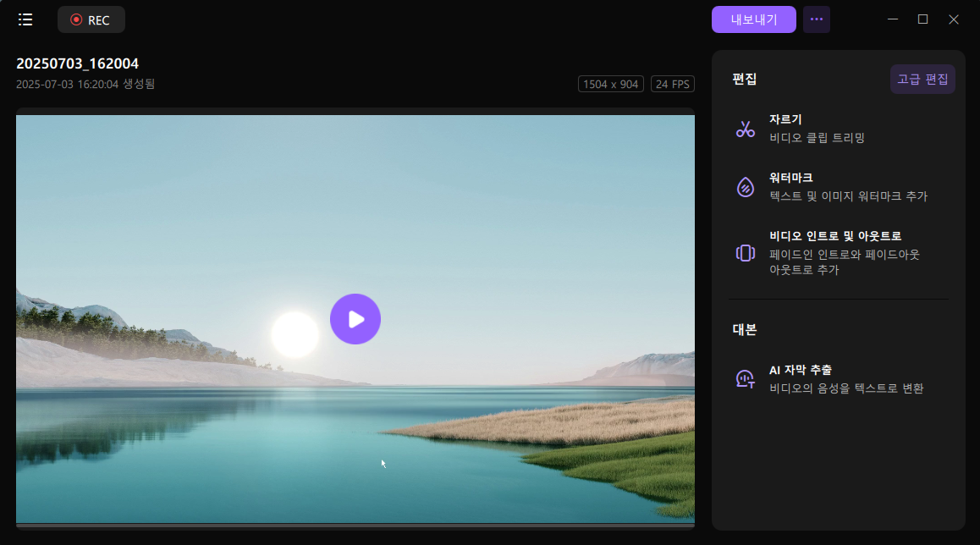Open the three-dot more options menu

816,19
